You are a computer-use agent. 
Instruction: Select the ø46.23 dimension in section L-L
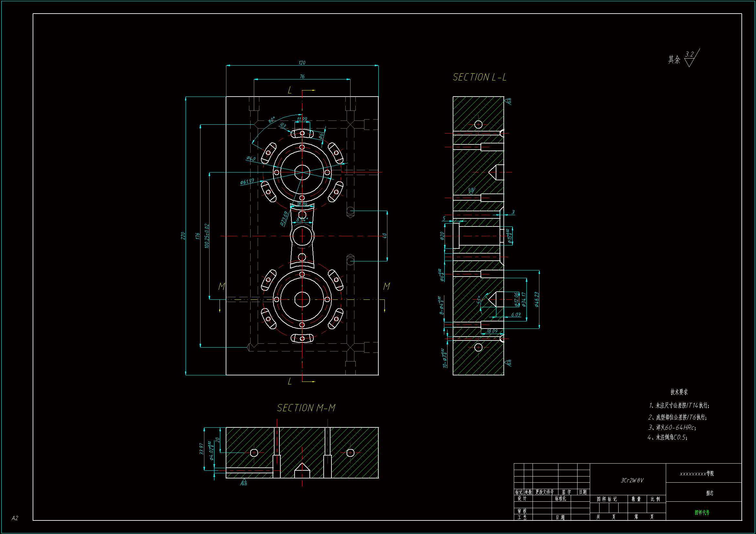(x=536, y=299)
